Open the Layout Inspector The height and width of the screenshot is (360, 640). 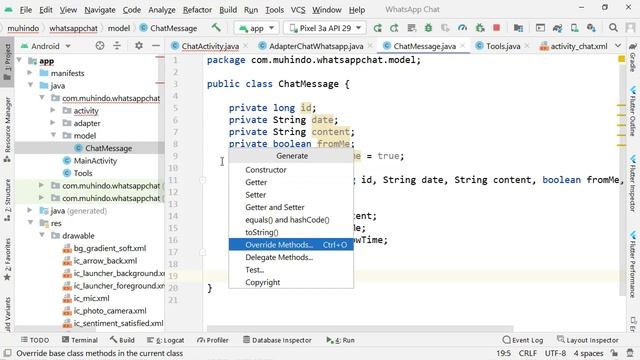point(588,340)
